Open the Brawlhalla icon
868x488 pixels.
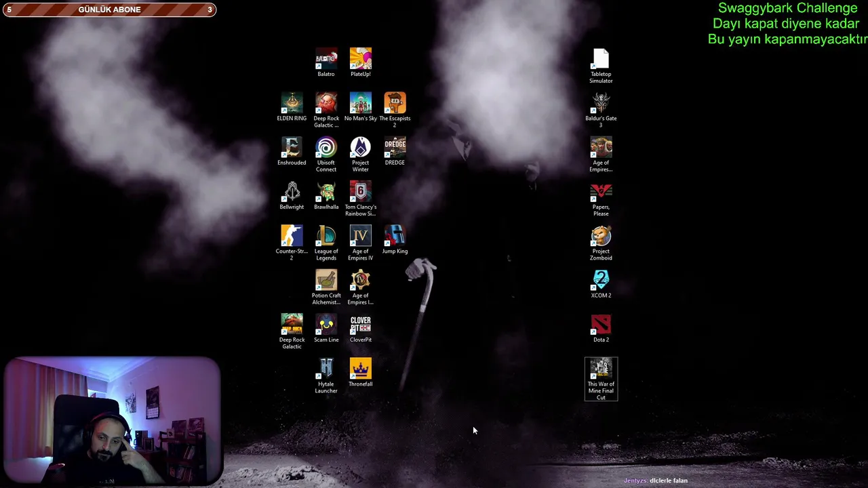326,195
